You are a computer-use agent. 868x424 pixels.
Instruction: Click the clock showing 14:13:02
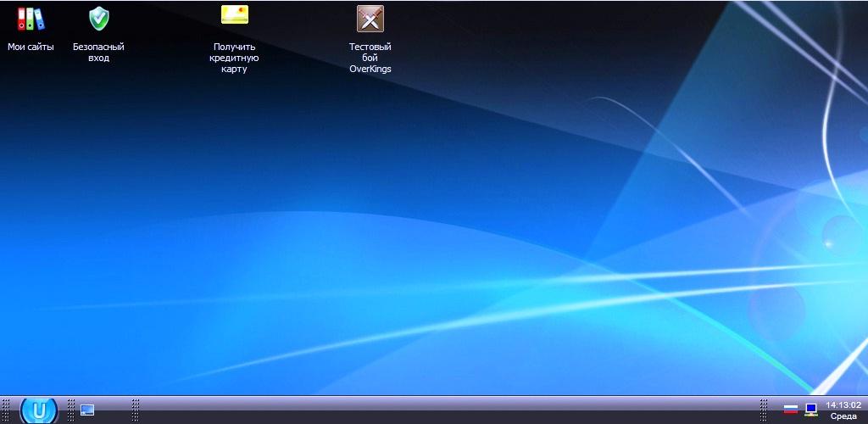coord(843,405)
